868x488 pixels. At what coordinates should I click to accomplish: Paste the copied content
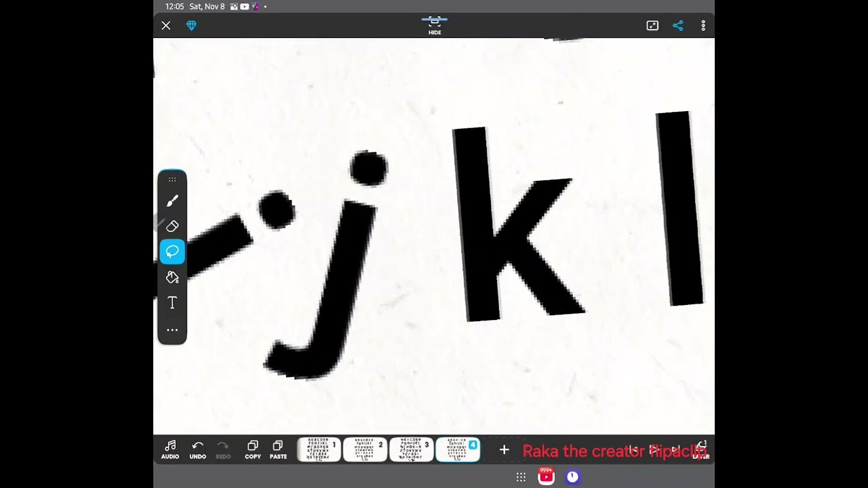point(278,449)
